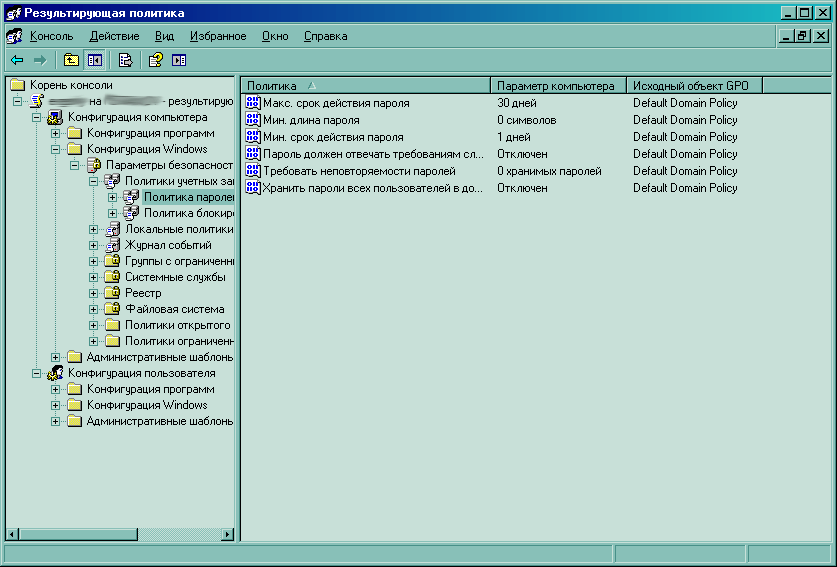Click the Журнал событий icon
Screen dimensions: 837x567
tap(112, 245)
